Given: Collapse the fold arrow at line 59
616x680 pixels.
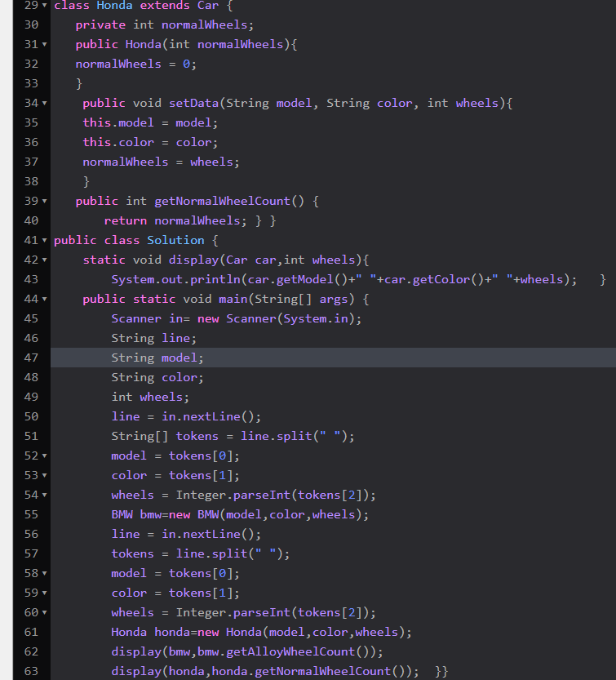Looking at the screenshot, I should 44,593.
